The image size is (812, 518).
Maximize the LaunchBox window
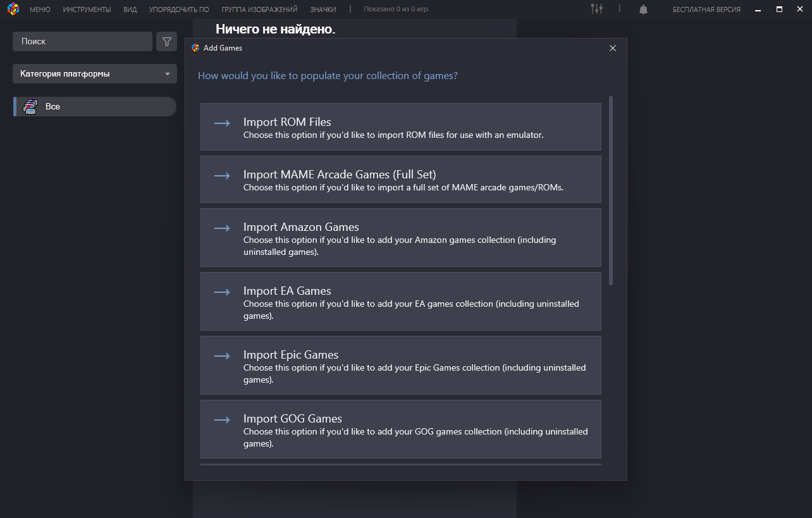tap(779, 9)
